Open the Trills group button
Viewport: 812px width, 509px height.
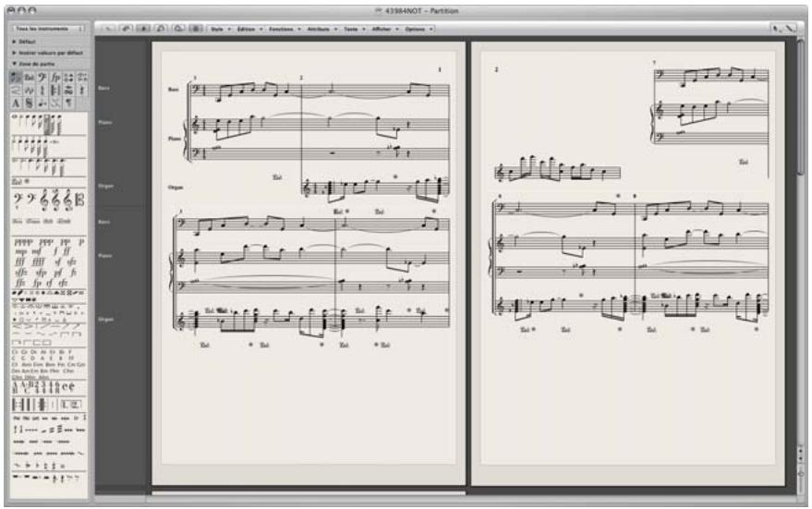(29, 91)
